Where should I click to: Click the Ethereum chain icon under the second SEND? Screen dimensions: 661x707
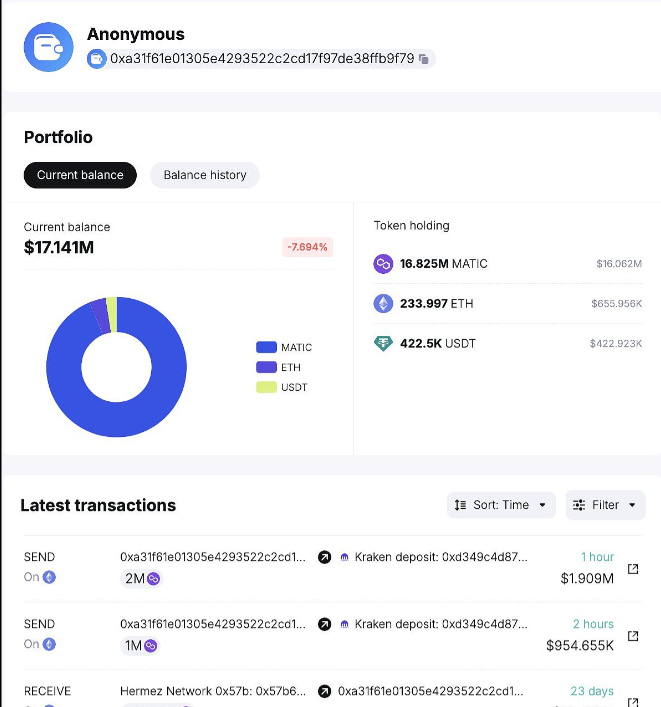click(x=49, y=644)
